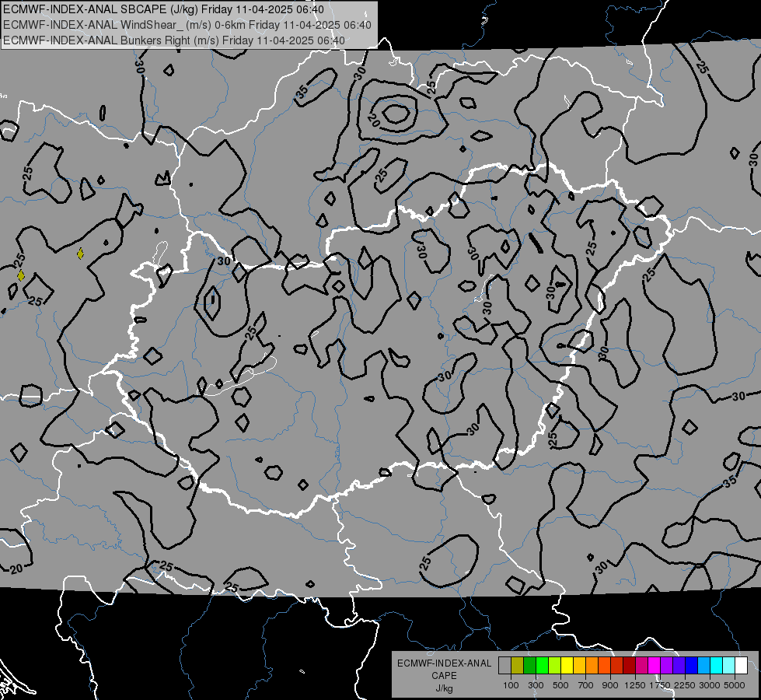Click the ECMWF-INDEX-ANAL label in the legend box
Viewport: 761px width, 700px height.
click(444, 663)
